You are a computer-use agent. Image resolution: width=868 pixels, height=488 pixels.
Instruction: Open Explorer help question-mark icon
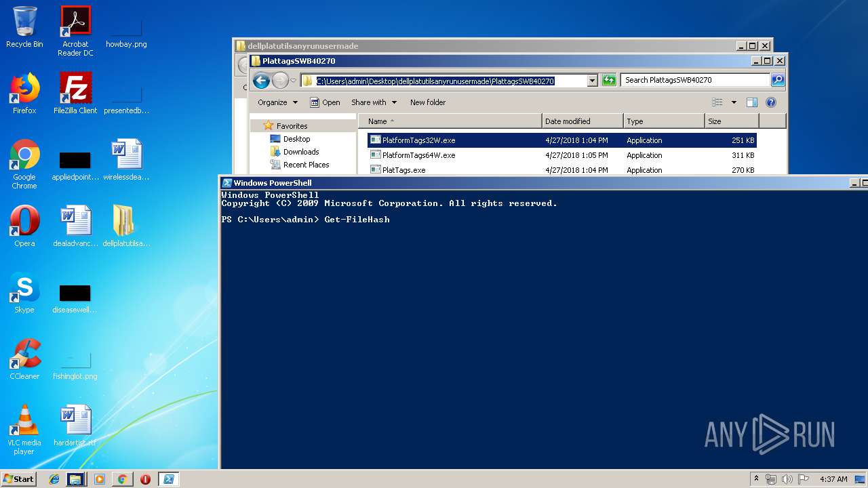tap(771, 102)
